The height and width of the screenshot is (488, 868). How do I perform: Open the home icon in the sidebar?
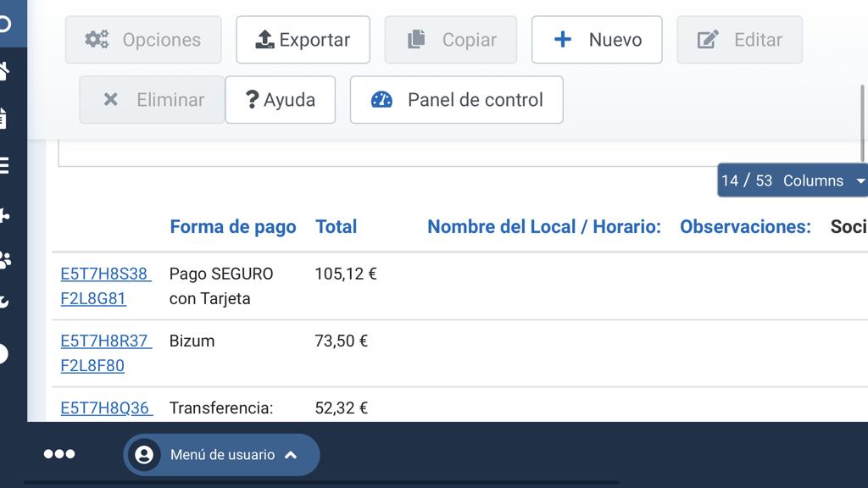5,71
